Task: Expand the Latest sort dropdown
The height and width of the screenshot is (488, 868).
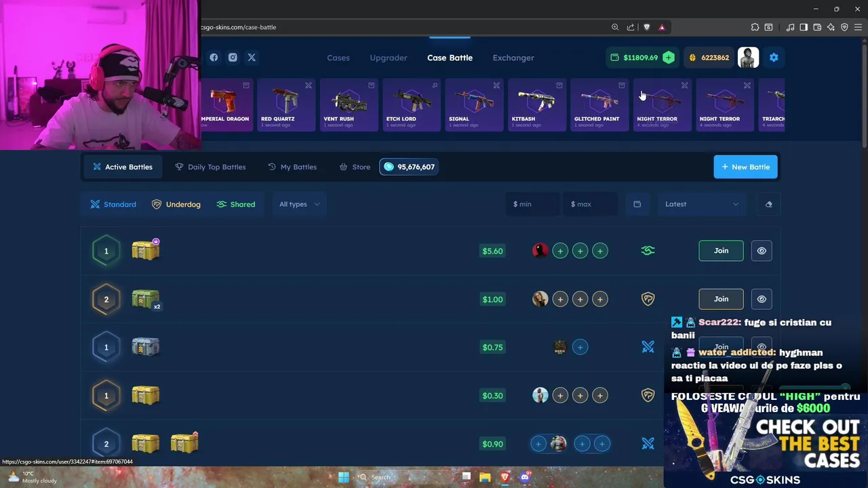Action: tap(702, 204)
